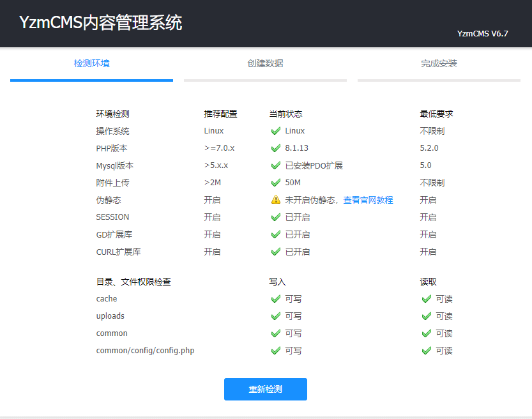Click the GD扩展库 row label
Screen dimensions: 532x419
tap(114, 234)
